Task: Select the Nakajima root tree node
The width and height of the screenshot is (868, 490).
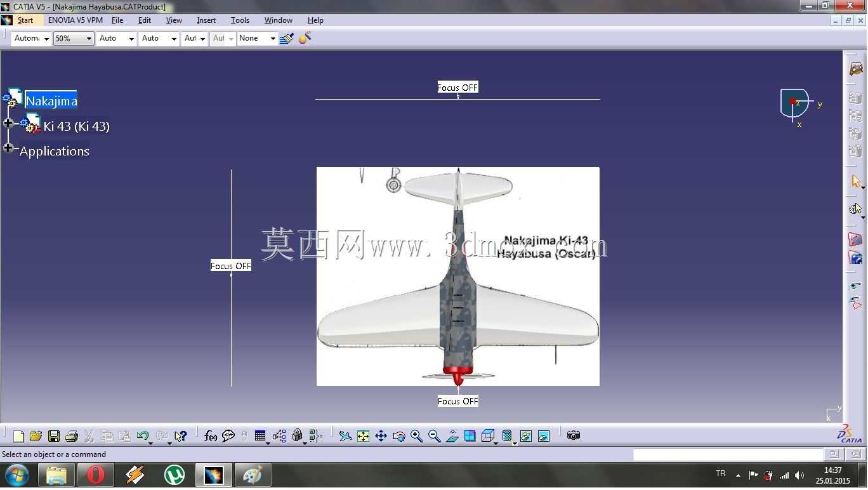Action: pos(51,100)
